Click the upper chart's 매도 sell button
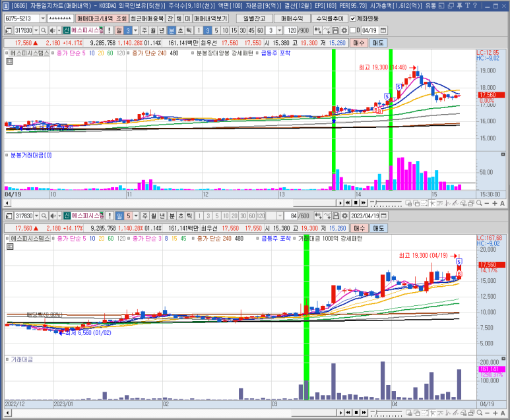 [378, 43]
